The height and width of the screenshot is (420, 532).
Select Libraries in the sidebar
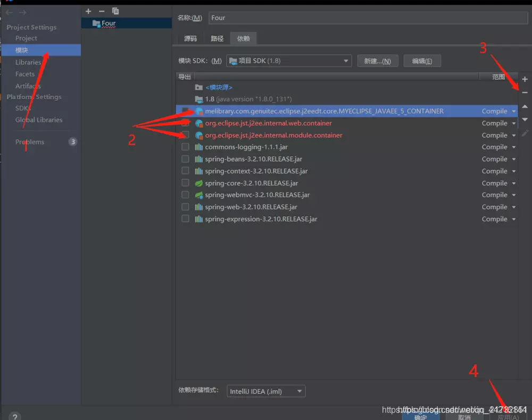[28, 62]
